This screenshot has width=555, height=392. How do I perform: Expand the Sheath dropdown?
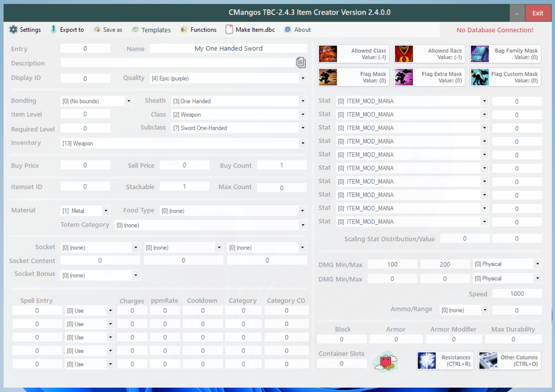(x=303, y=101)
